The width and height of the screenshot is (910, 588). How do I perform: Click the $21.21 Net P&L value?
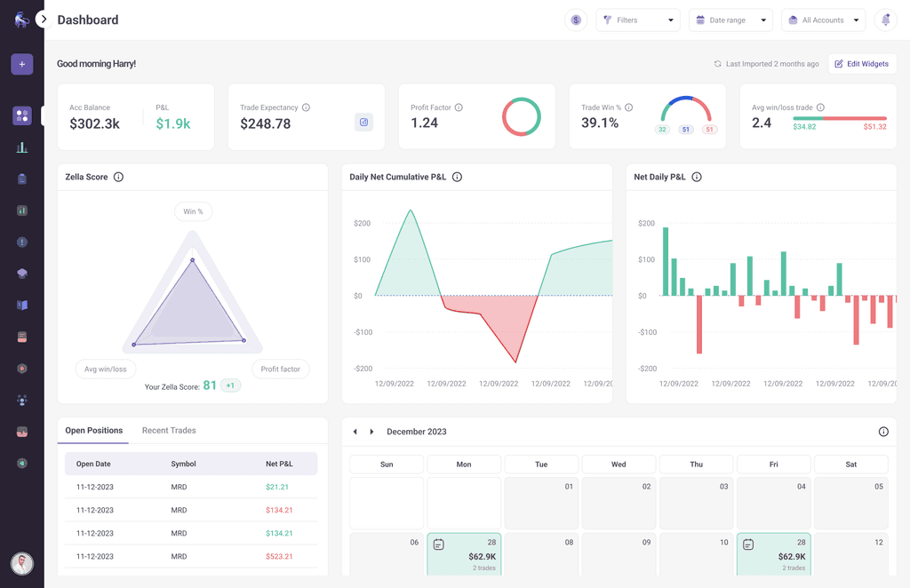277,487
